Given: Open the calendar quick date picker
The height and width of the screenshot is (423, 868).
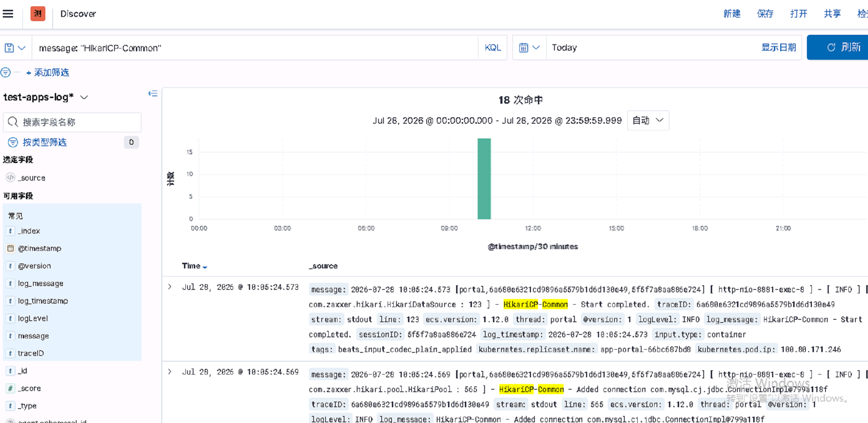Looking at the screenshot, I should coord(524,47).
